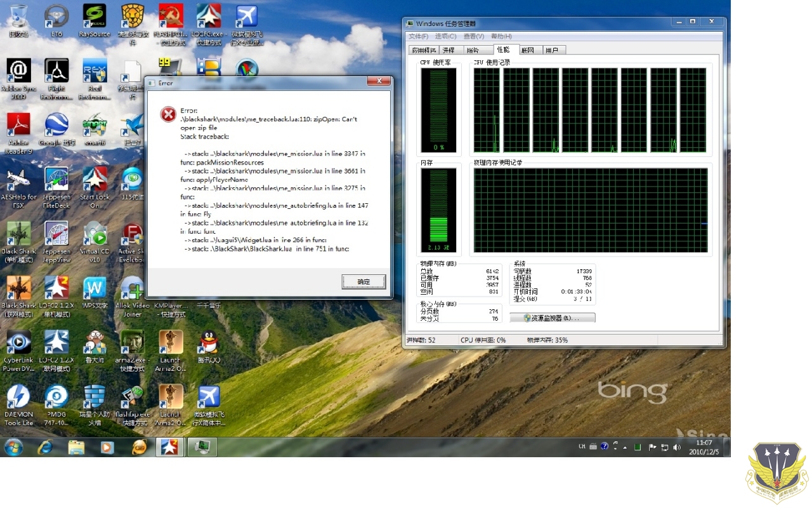Open the Windows Start button
Image resolution: width=812 pixels, height=508 pixels.
(13, 447)
